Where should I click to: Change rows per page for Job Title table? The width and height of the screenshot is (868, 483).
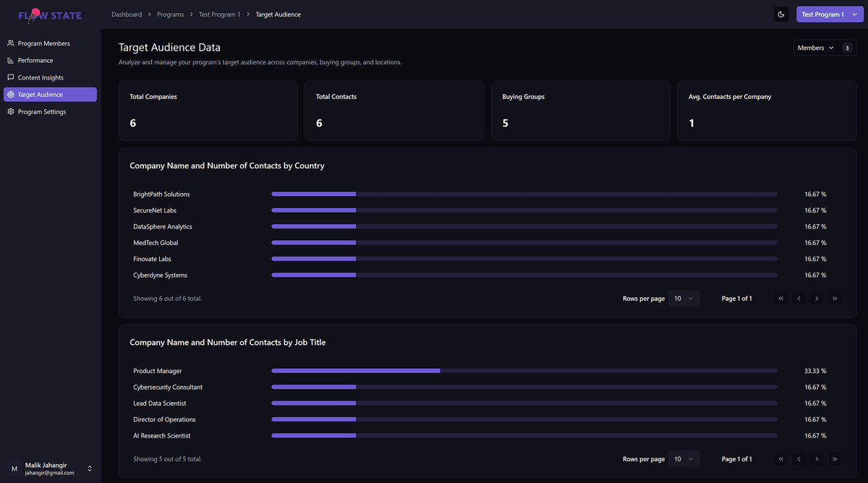(x=684, y=459)
